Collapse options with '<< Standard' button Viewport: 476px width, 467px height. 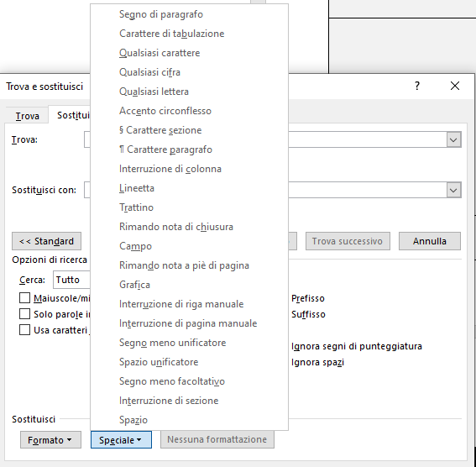tap(46, 241)
